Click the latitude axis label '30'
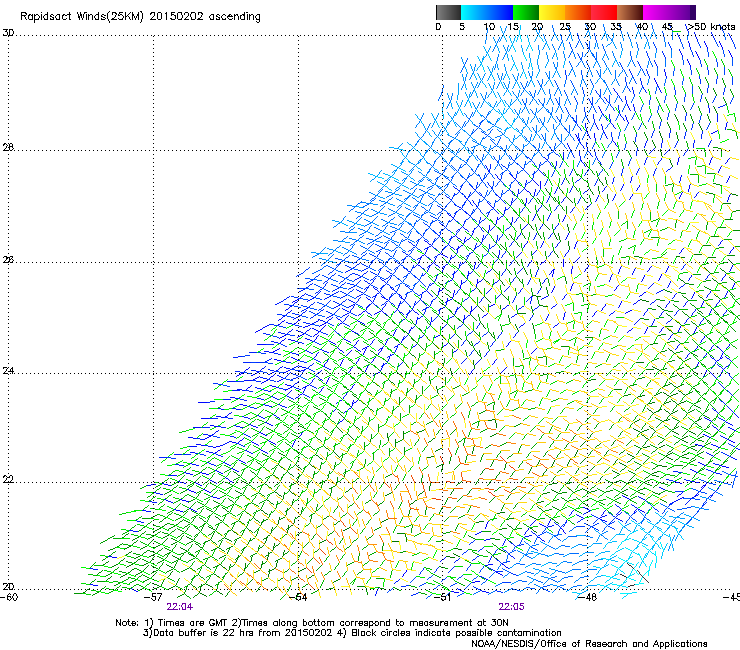The width and height of the screenshot is (740, 650). coord(8,33)
